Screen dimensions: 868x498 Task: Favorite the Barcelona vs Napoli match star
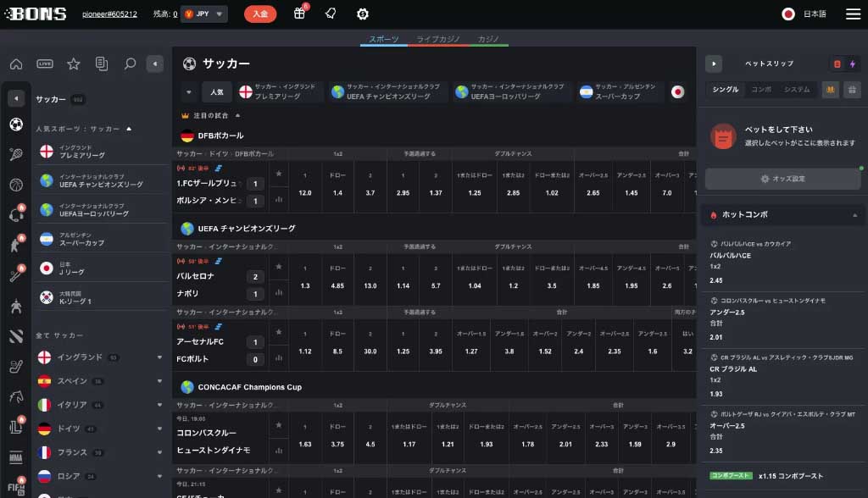pos(279,267)
